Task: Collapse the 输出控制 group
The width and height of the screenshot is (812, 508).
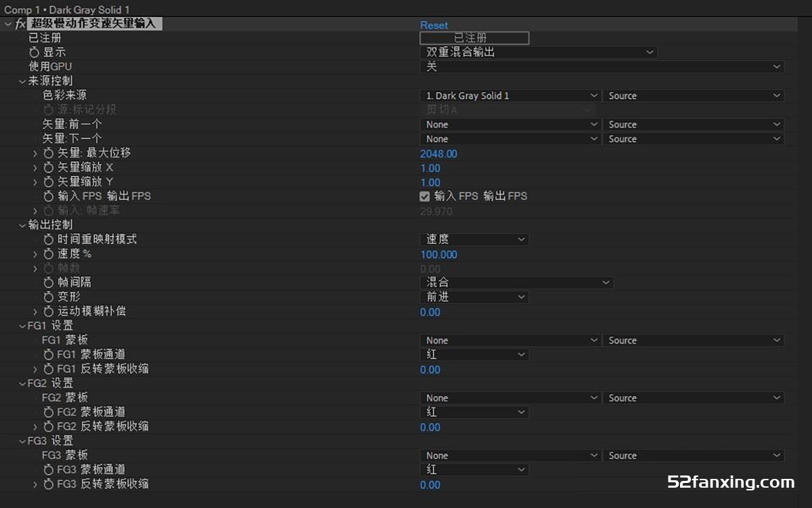Action: (x=22, y=225)
